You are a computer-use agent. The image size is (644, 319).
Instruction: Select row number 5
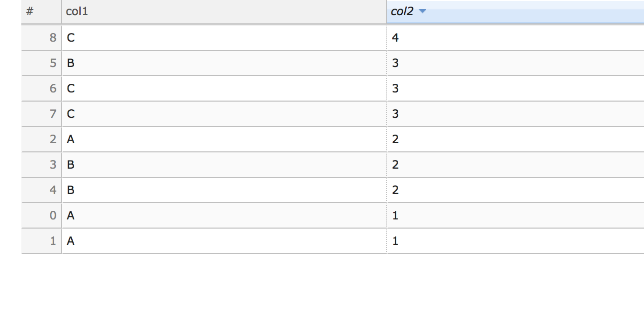click(x=53, y=63)
